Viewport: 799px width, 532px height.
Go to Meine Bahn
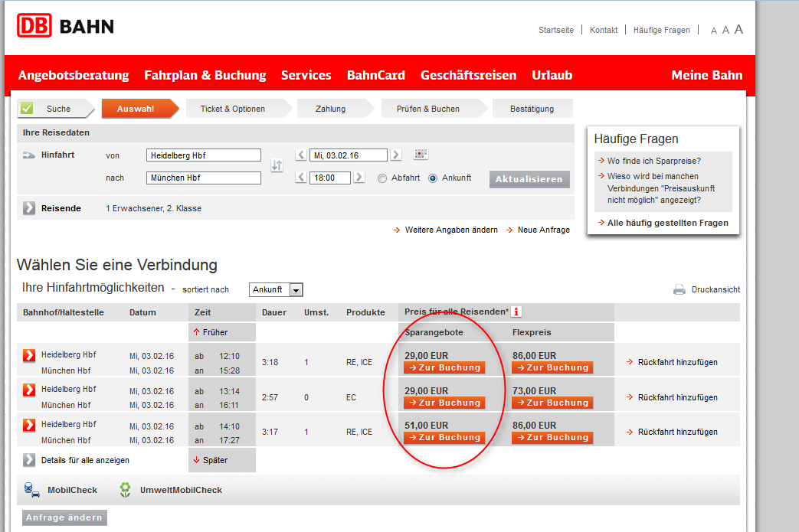pyautogui.click(x=707, y=75)
